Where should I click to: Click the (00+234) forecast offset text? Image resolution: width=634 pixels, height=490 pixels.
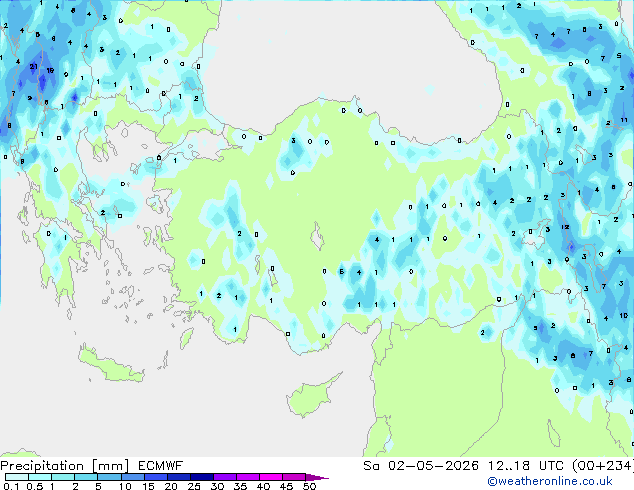pyautogui.click(x=603, y=466)
